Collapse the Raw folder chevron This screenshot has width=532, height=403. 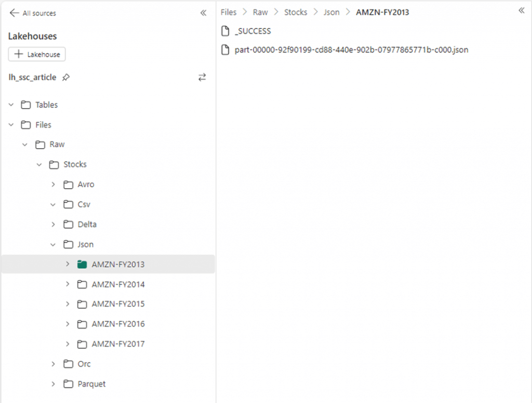point(25,145)
